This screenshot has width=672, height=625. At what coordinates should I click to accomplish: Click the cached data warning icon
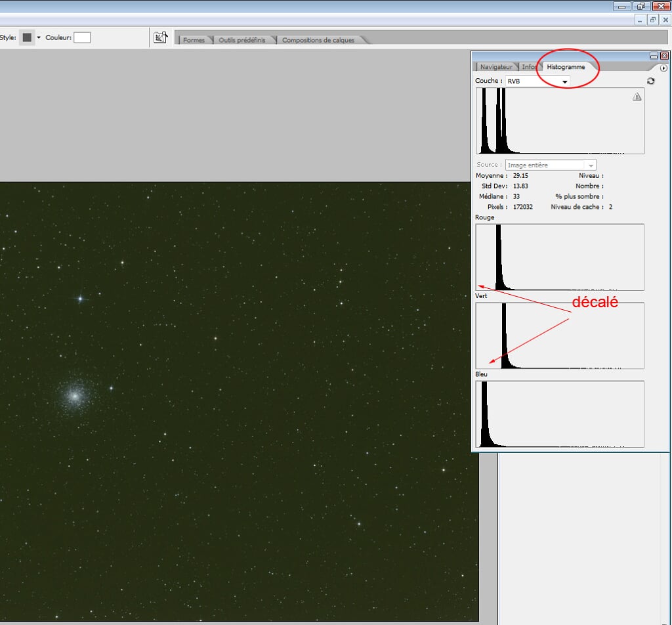point(637,97)
